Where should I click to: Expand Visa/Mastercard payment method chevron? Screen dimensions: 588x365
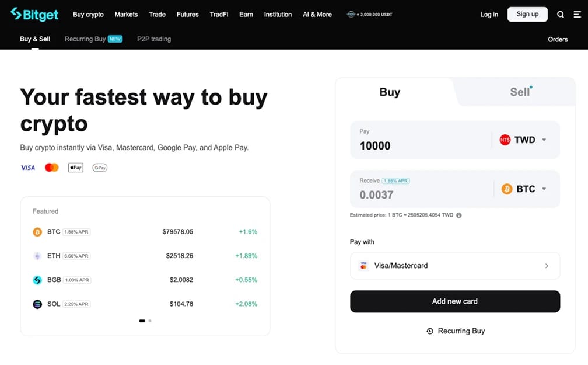(547, 266)
